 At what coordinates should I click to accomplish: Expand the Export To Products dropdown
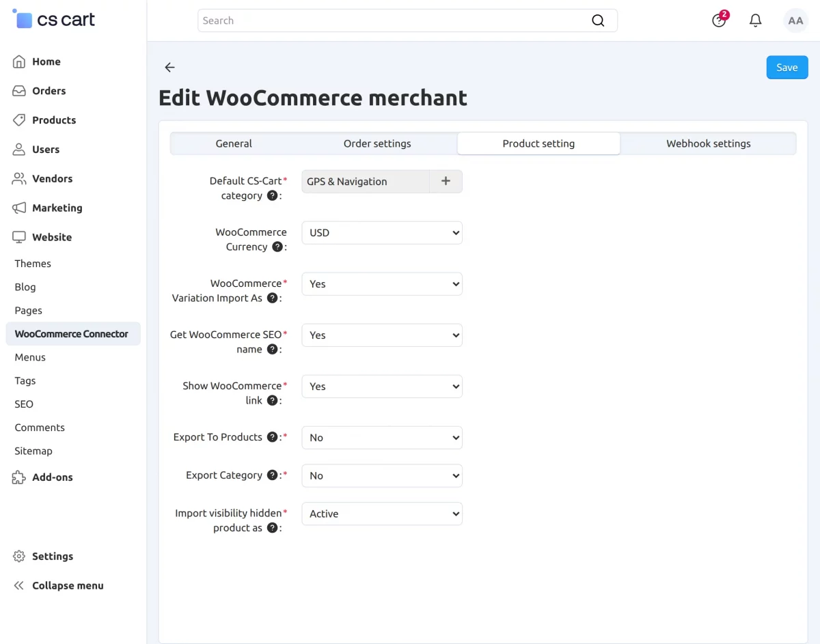click(x=382, y=438)
